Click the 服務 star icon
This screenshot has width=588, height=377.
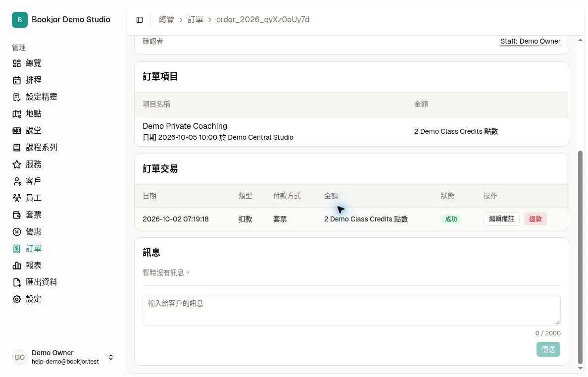tap(16, 164)
